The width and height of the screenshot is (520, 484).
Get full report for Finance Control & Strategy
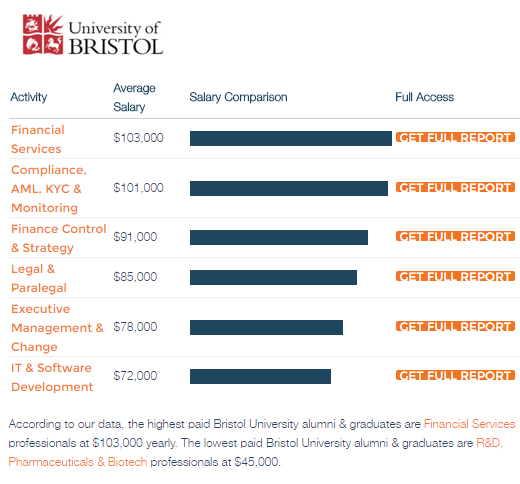coord(455,236)
